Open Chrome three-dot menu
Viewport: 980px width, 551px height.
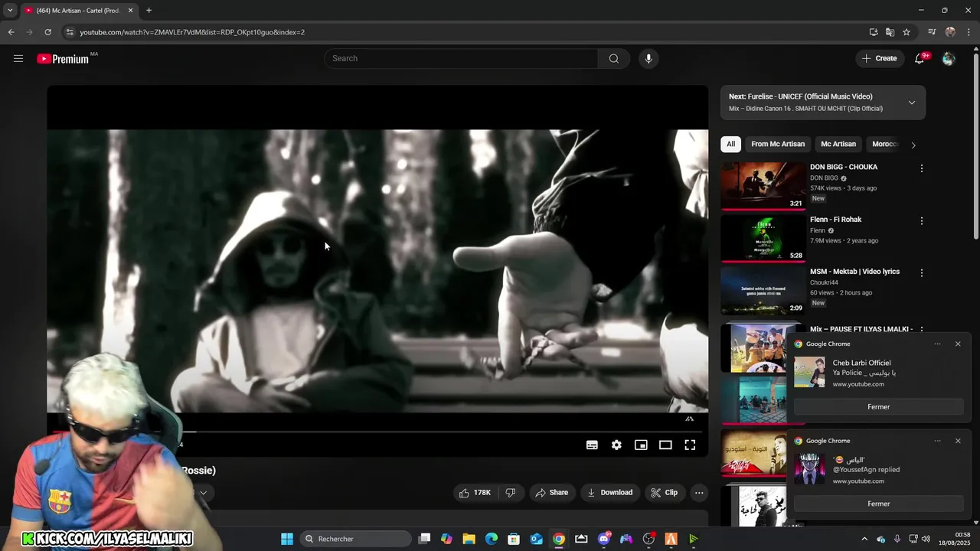point(969,32)
